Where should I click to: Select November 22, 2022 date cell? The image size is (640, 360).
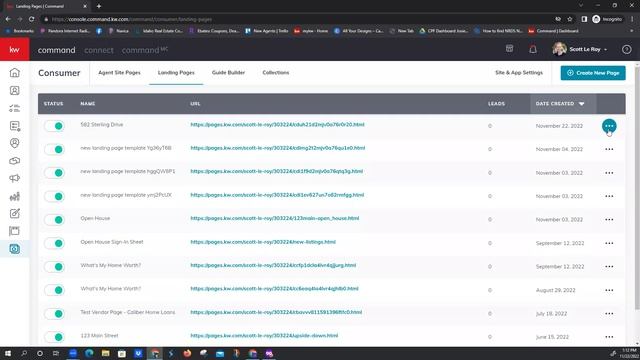pos(559,126)
